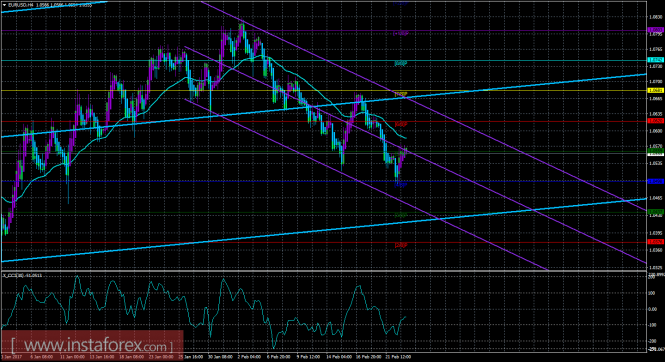Select the purple price tag on the scale
Viewport: 665px width, 362px height.
pos(655,30)
